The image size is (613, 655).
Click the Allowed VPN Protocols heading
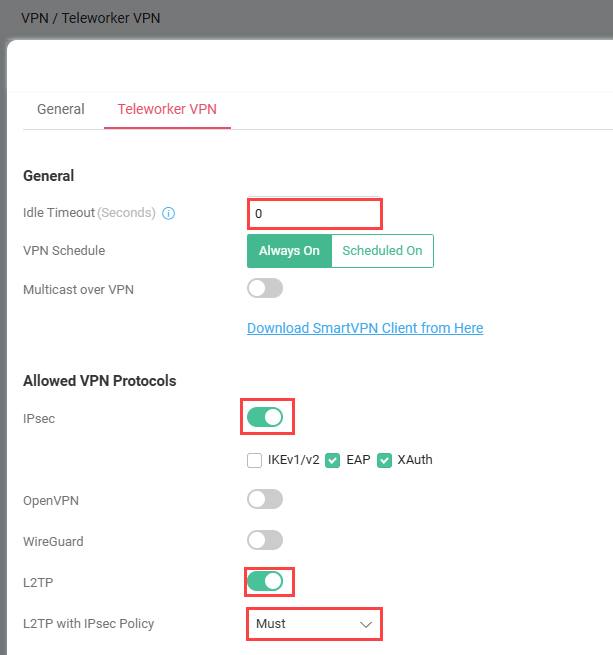click(99, 381)
